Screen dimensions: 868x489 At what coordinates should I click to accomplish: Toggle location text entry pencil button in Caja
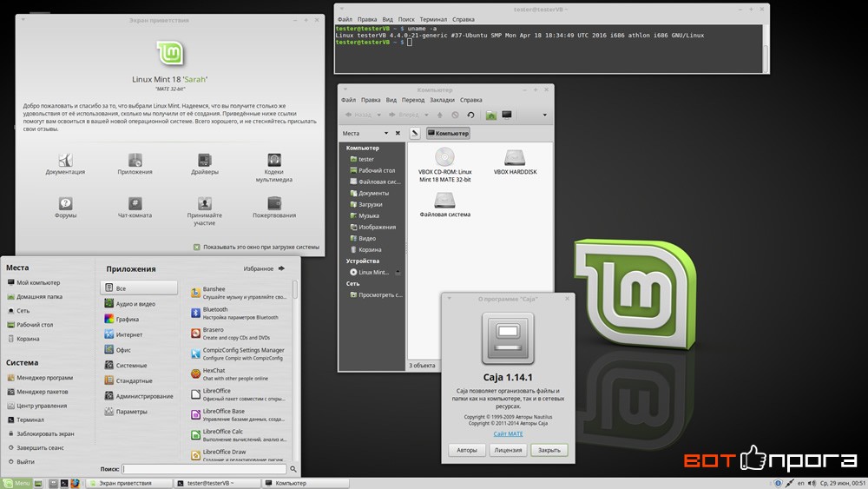(415, 134)
